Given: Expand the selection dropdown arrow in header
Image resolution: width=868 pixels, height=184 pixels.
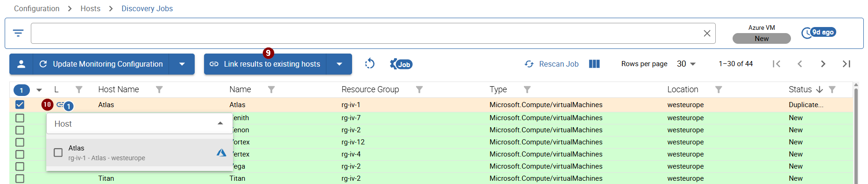Looking at the screenshot, I should pyautogui.click(x=39, y=90).
